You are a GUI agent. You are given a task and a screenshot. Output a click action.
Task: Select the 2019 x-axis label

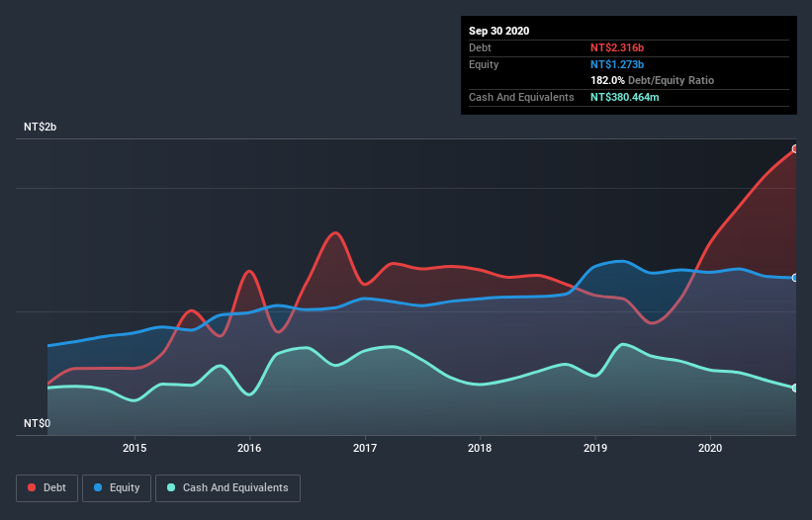point(595,448)
